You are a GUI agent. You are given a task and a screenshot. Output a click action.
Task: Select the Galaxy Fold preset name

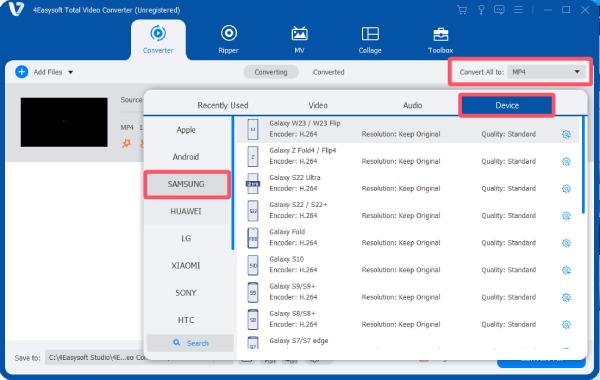coord(287,232)
